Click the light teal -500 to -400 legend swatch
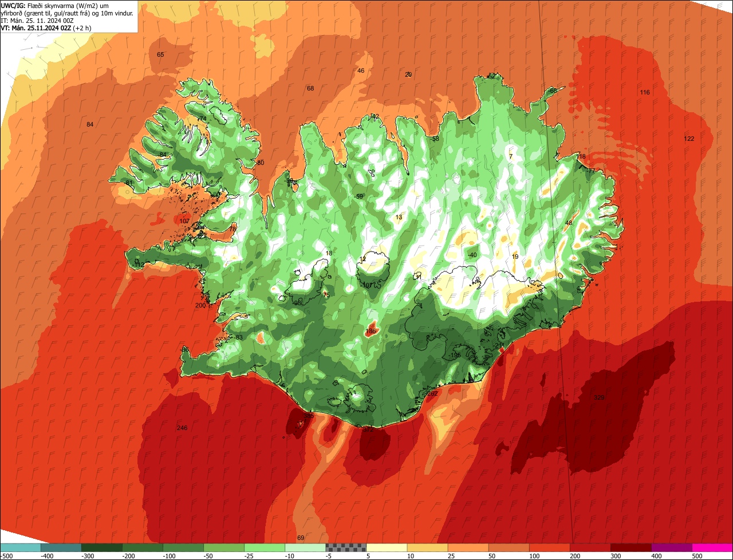Image resolution: width=733 pixels, height=560 pixels. (x=20, y=547)
